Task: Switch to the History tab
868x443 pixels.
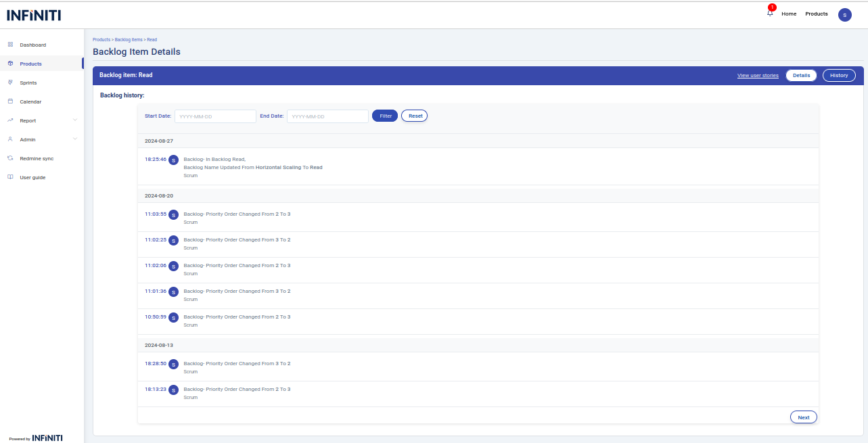Action: 839,75
